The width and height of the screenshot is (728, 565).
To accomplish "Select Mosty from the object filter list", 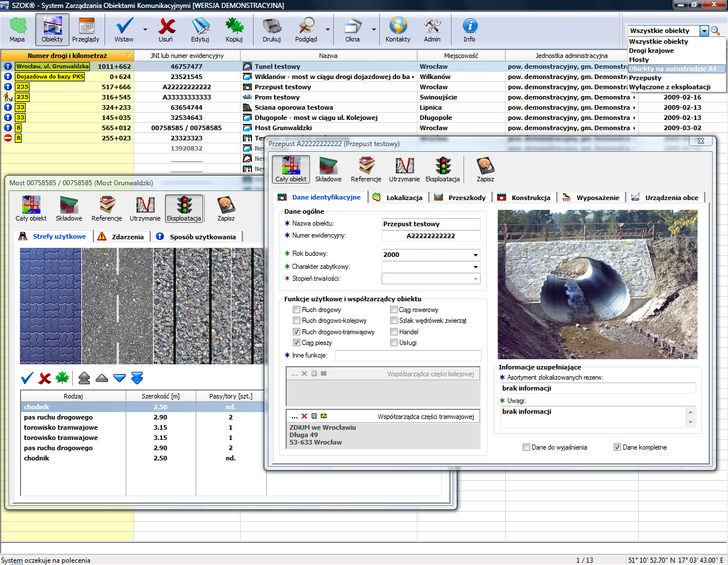I will point(639,60).
